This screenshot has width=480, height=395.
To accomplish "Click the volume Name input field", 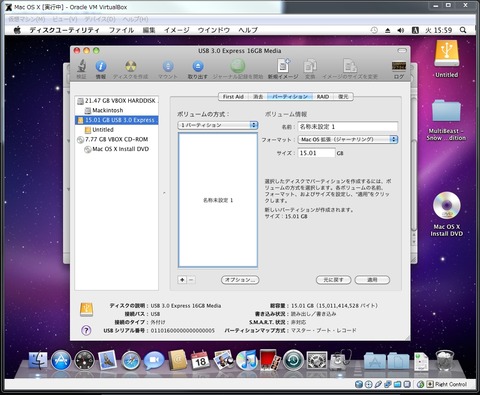I will click(347, 127).
